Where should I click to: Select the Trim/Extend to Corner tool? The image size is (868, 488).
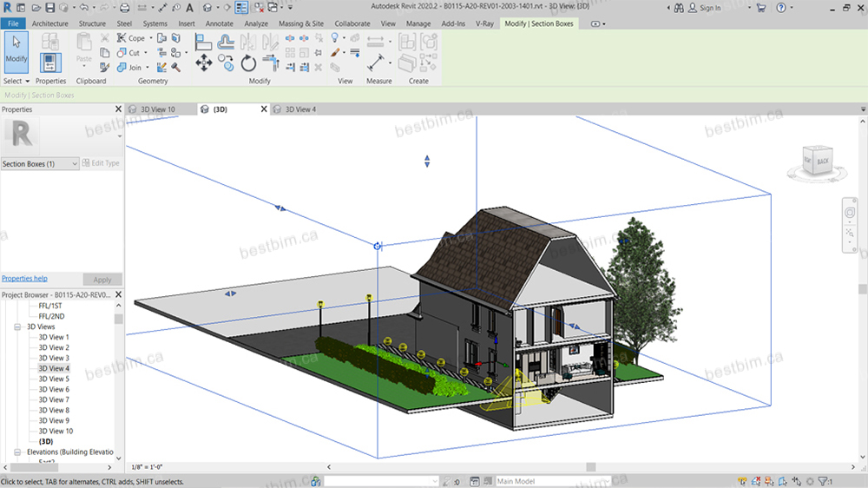click(270, 63)
